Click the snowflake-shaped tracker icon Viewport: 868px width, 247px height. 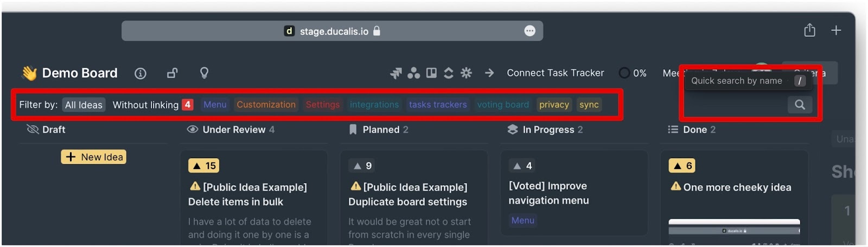click(x=466, y=73)
